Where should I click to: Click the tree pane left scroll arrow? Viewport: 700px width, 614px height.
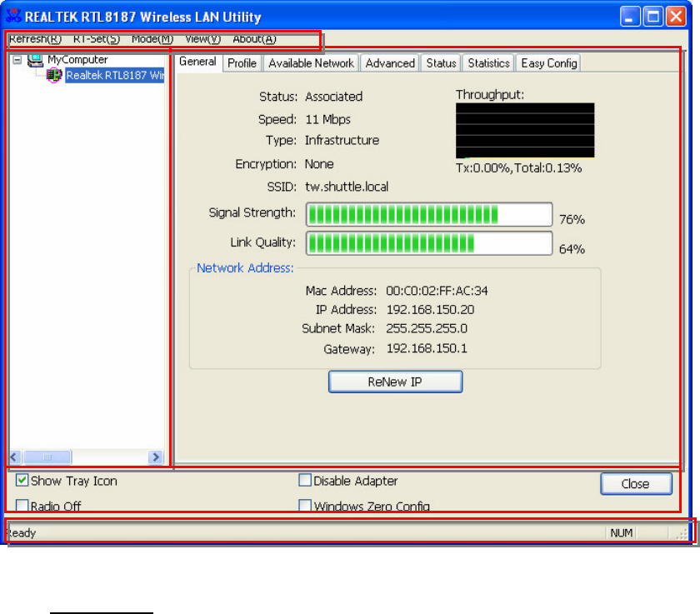(x=14, y=457)
